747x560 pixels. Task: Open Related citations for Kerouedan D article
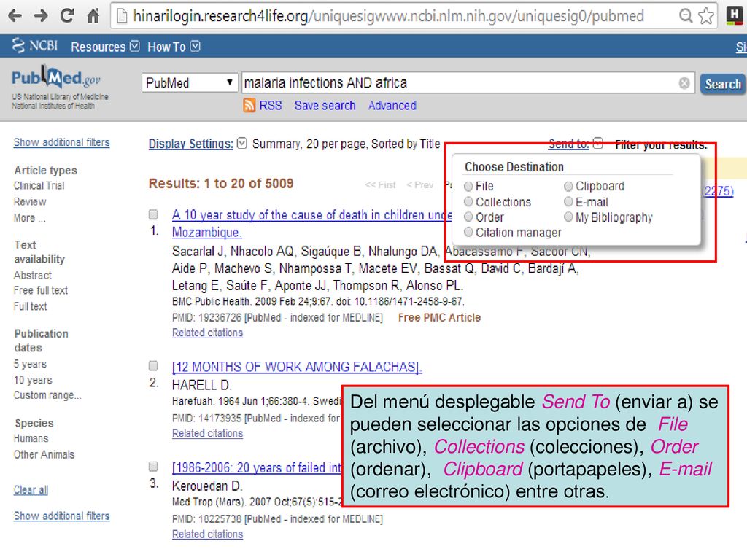click(x=207, y=534)
